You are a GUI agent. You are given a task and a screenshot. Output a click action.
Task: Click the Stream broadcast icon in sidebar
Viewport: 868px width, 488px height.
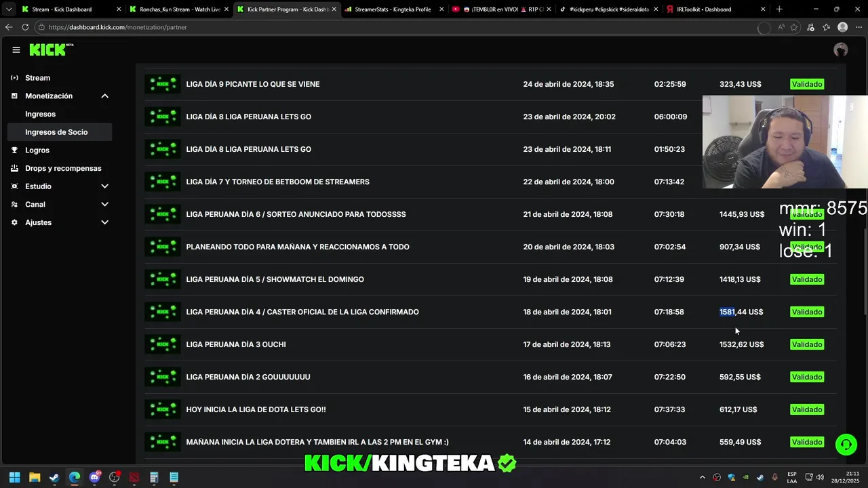pos(14,78)
